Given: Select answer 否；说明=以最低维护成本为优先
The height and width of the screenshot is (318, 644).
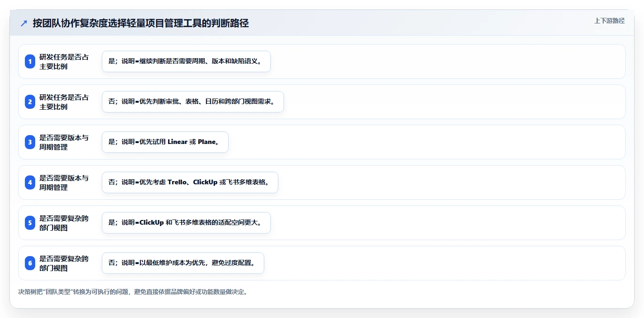Looking at the screenshot, I should (183, 263).
